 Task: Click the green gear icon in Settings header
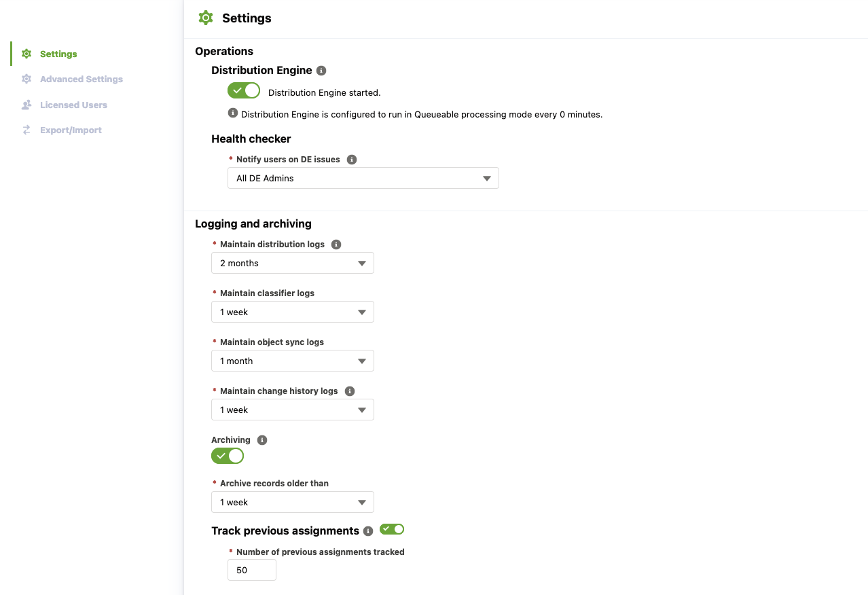coord(206,18)
